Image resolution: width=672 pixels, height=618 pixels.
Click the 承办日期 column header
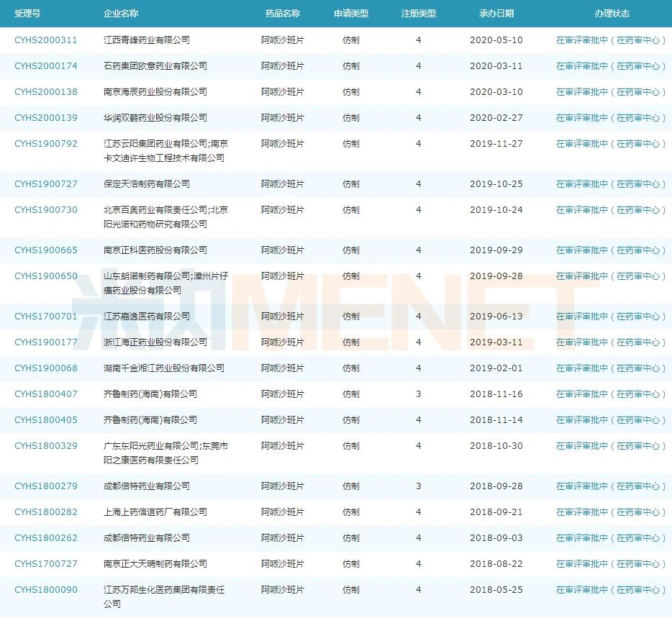point(496,13)
